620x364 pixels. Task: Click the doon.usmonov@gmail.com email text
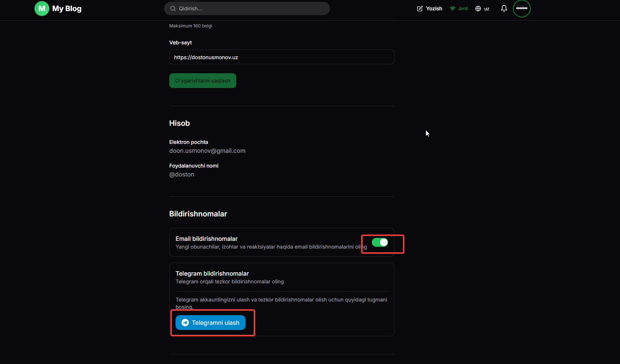(x=207, y=151)
